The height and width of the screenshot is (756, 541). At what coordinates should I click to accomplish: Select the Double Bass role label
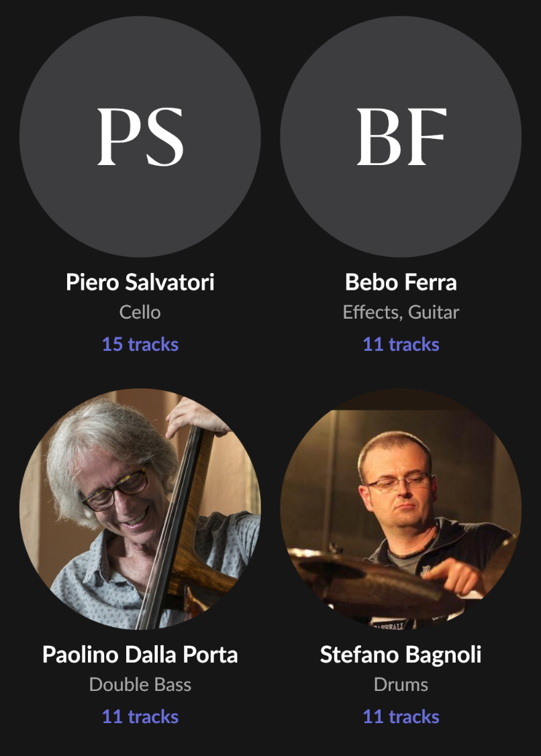[x=140, y=685]
